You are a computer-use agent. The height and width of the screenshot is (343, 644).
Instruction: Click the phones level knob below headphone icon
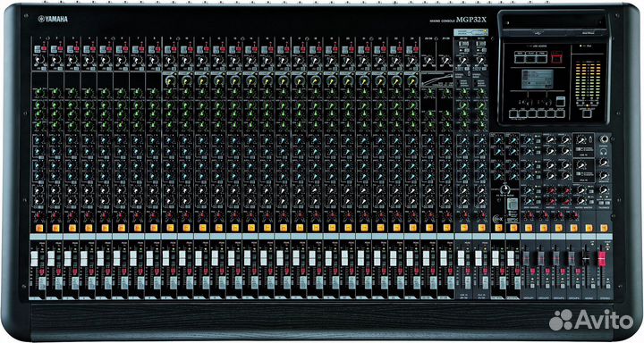[x=604, y=162]
